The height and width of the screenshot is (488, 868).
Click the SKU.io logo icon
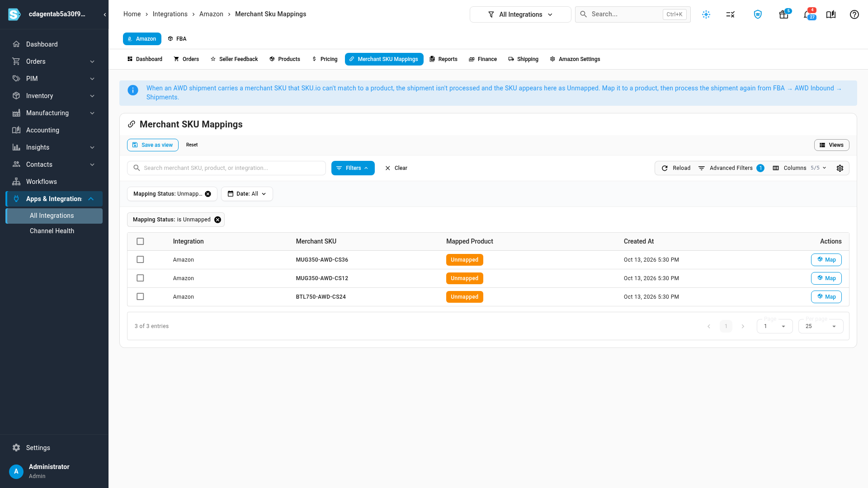(x=14, y=14)
